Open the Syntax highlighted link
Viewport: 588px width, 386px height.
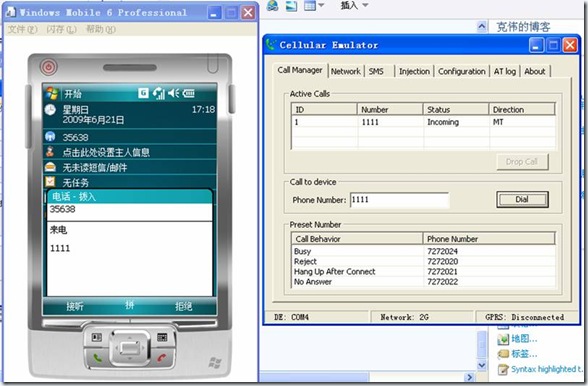point(546,369)
